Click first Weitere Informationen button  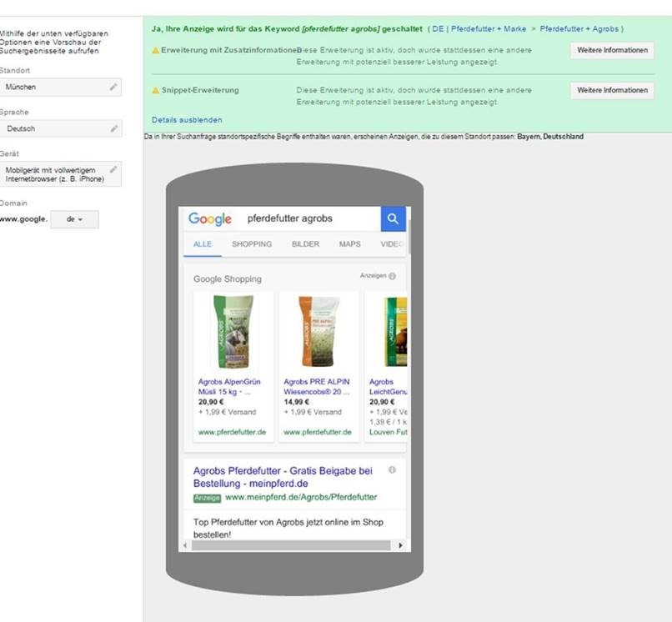point(612,50)
